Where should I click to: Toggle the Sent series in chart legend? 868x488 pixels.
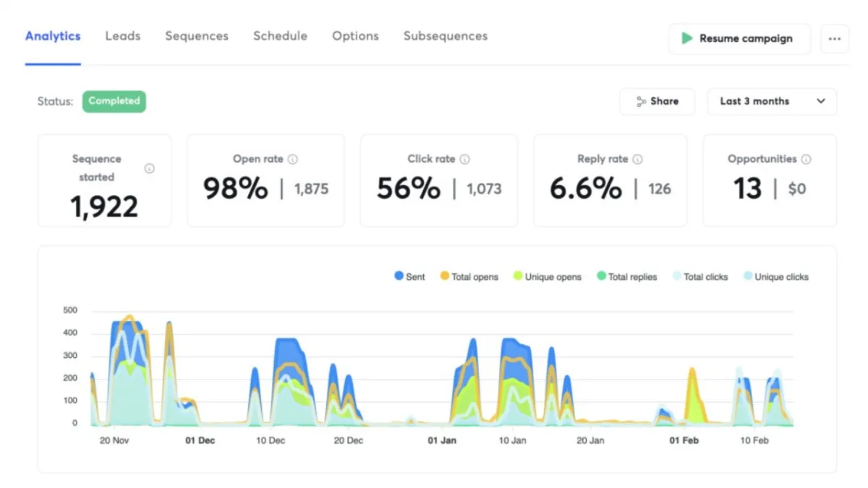[x=409, y=276]
